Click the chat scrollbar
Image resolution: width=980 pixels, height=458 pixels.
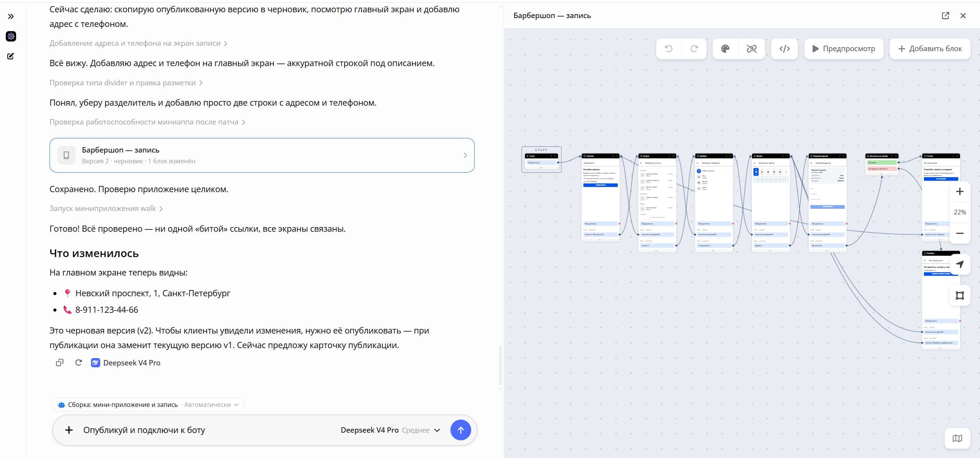click(x=500, y=365)
